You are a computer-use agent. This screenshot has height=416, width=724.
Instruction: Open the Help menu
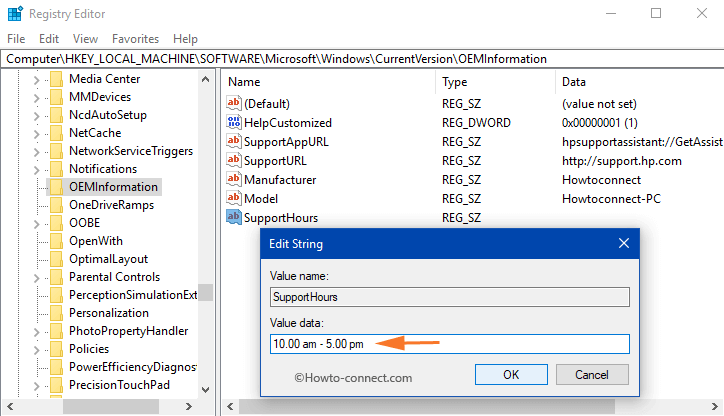(x=186, y=39)
